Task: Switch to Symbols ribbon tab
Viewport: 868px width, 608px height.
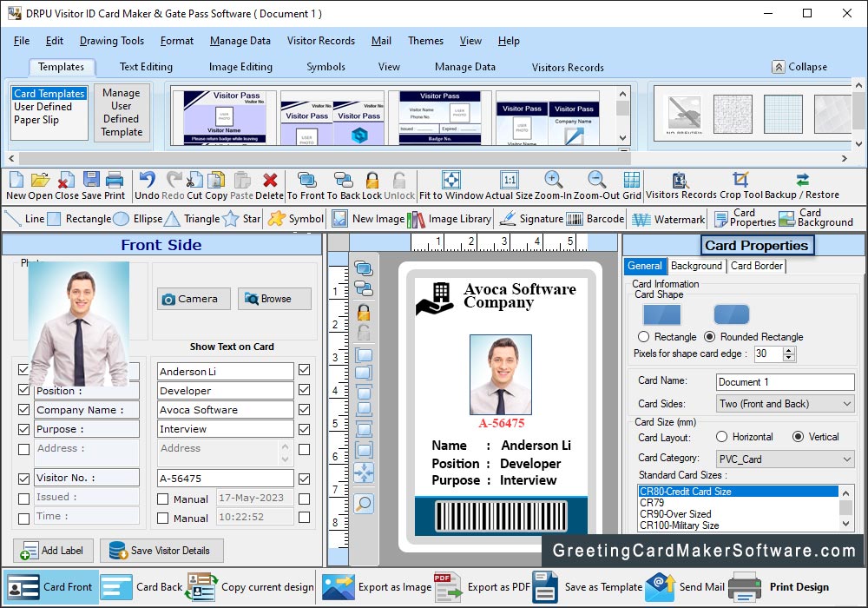Action: click(325, 67)
